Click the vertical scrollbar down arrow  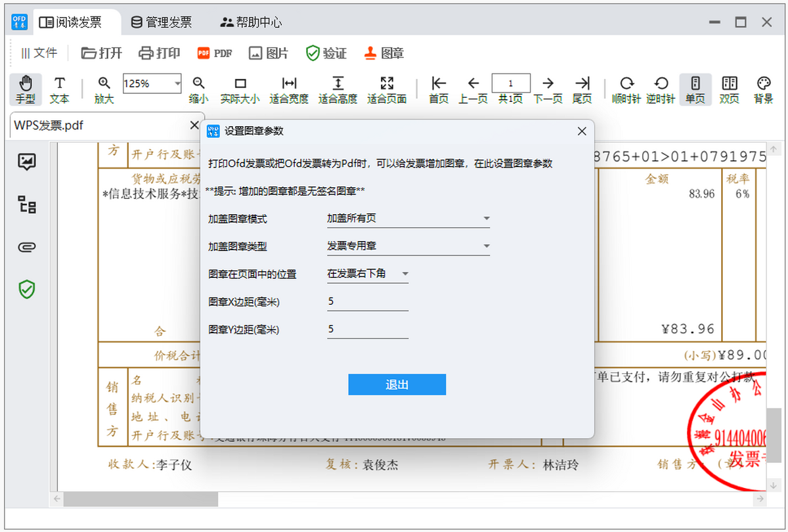(775, 485)
